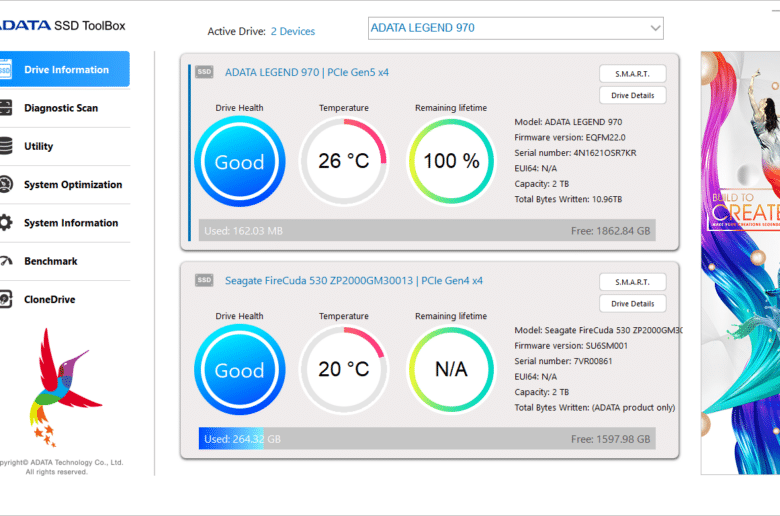
Task: Click Firmware version SU6SM001 text
Action: (x=571, y=345)
